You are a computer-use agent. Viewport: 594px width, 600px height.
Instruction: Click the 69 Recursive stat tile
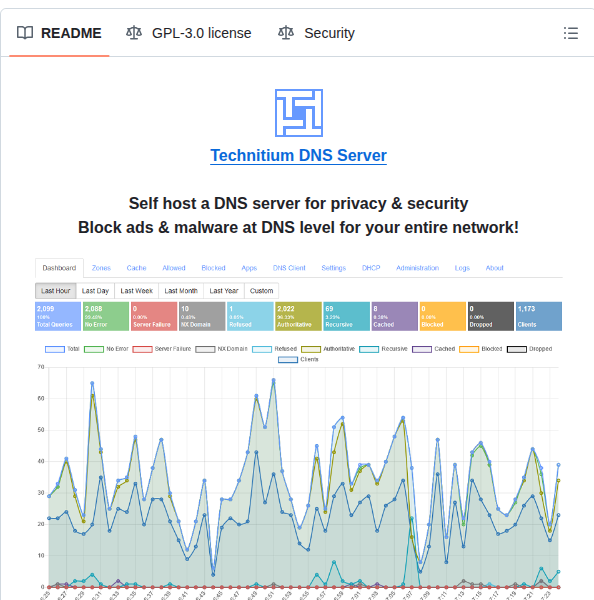coord(346,316)
